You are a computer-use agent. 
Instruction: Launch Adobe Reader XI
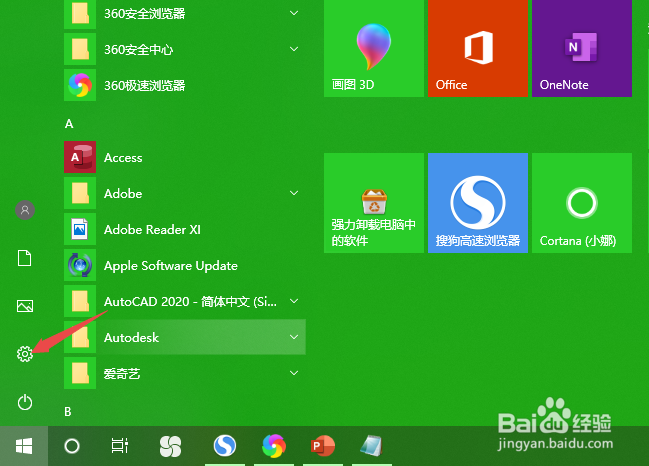coord(185,229)
